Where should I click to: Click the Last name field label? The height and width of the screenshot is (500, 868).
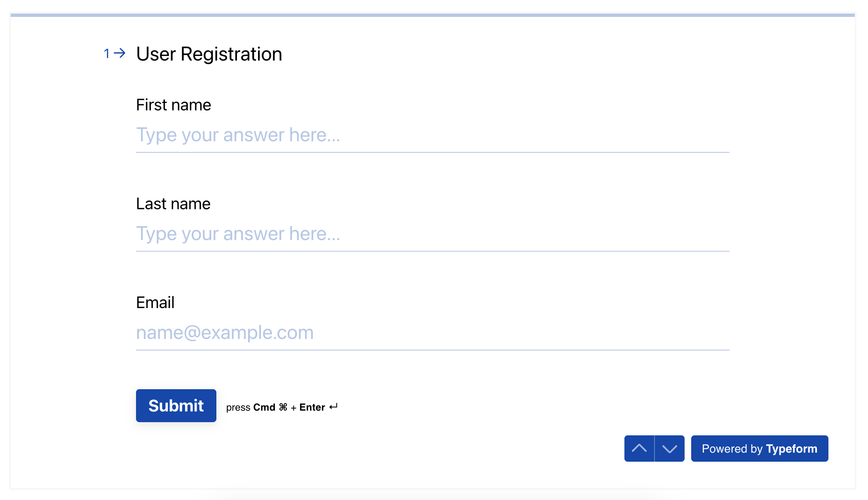coord(173,203)
